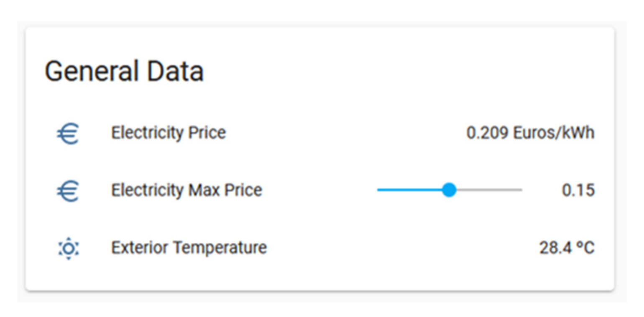The image size is (644, 317).
Task: Set max price slider to its right end
Action: (x=521, y=190)
